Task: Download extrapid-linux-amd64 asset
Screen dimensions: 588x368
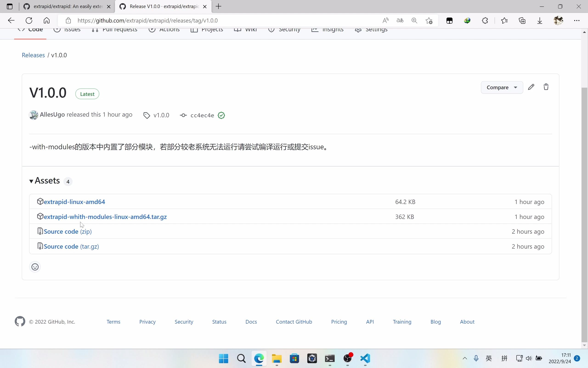Action: (x=74, y=202)
